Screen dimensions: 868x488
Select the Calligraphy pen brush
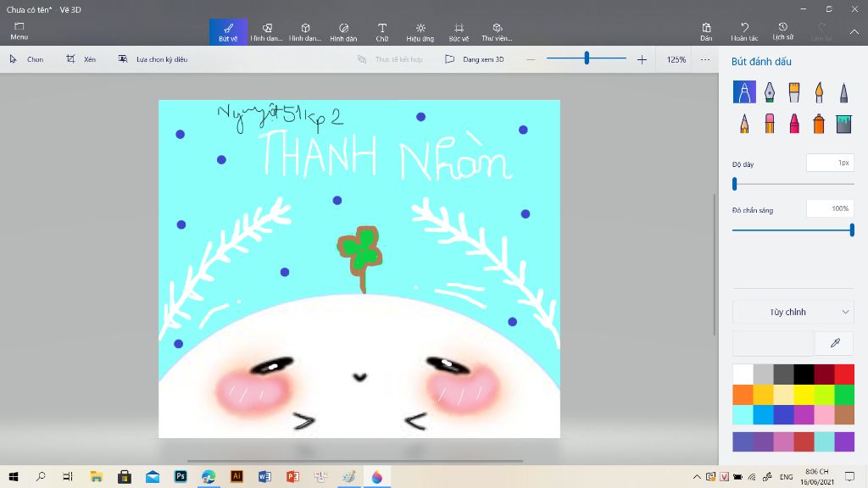pos(770,91)
